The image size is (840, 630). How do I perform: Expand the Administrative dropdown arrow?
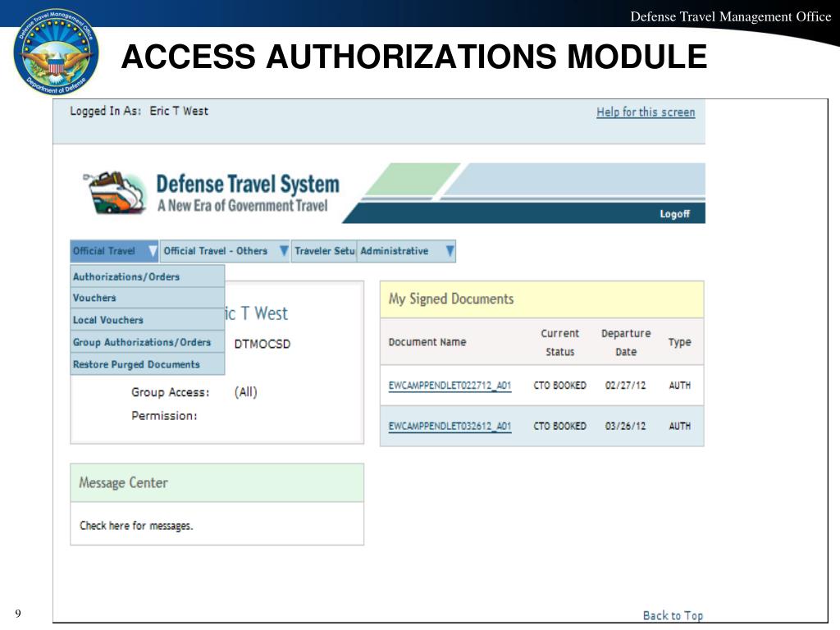tap(450, 251)
